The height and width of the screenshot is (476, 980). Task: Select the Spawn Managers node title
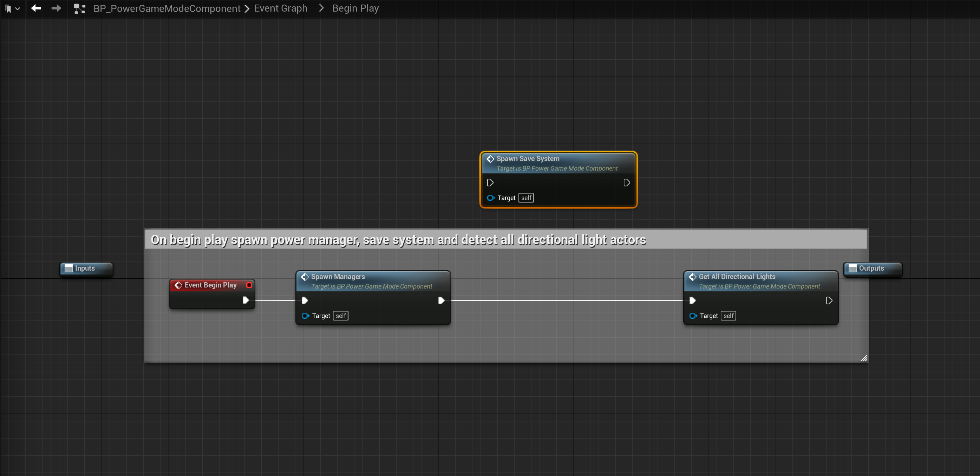(338, 277)
